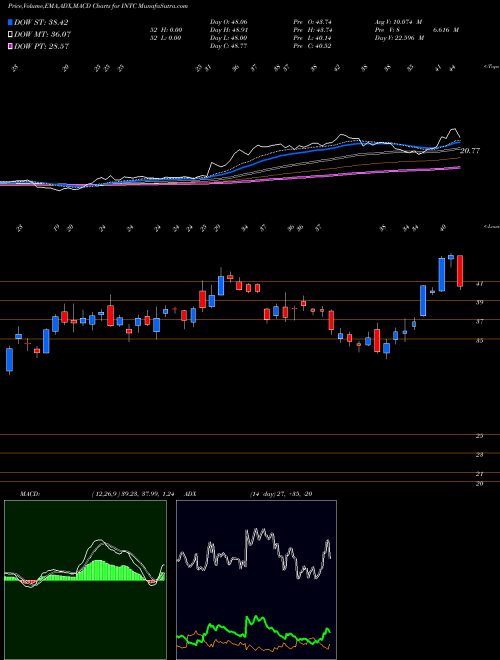The width and height of the screenshot is (500, 660).
Task: Click the Avg V average volume value
Action: 399,21
